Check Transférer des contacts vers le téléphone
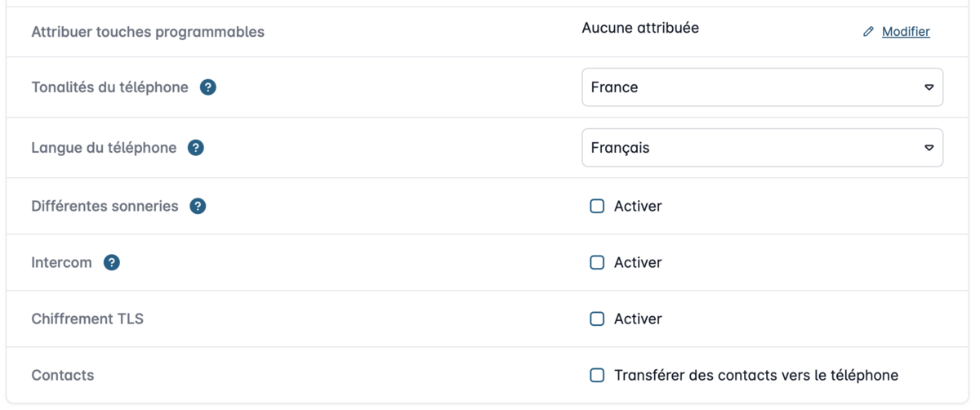Screen dimensions: 980x410 click(x=597, y=375)
